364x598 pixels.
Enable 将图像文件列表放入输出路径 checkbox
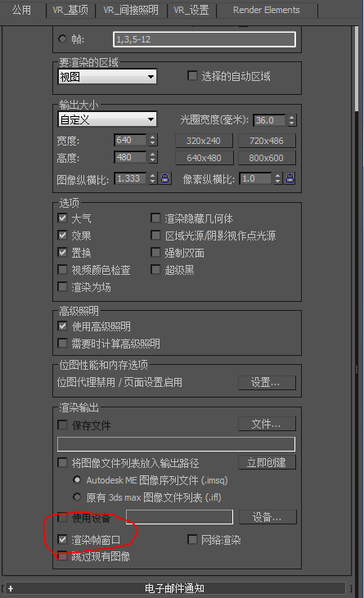click(x=62, y=462)
